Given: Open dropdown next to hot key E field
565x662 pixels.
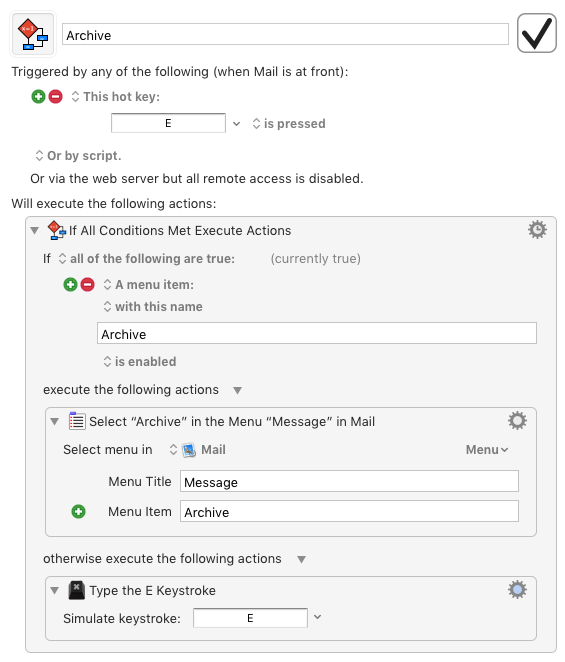Looking at the screenshot, I should click(x=236, y=124).
